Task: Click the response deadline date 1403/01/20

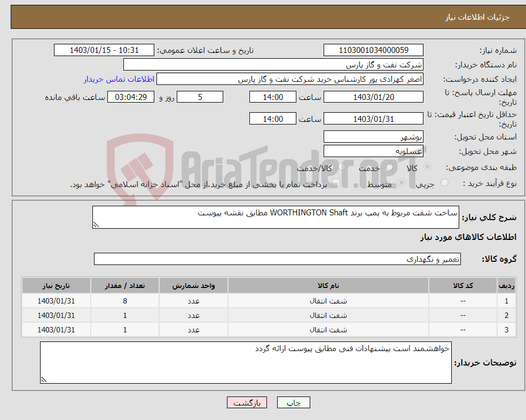Action: click(x=373, y=97)
